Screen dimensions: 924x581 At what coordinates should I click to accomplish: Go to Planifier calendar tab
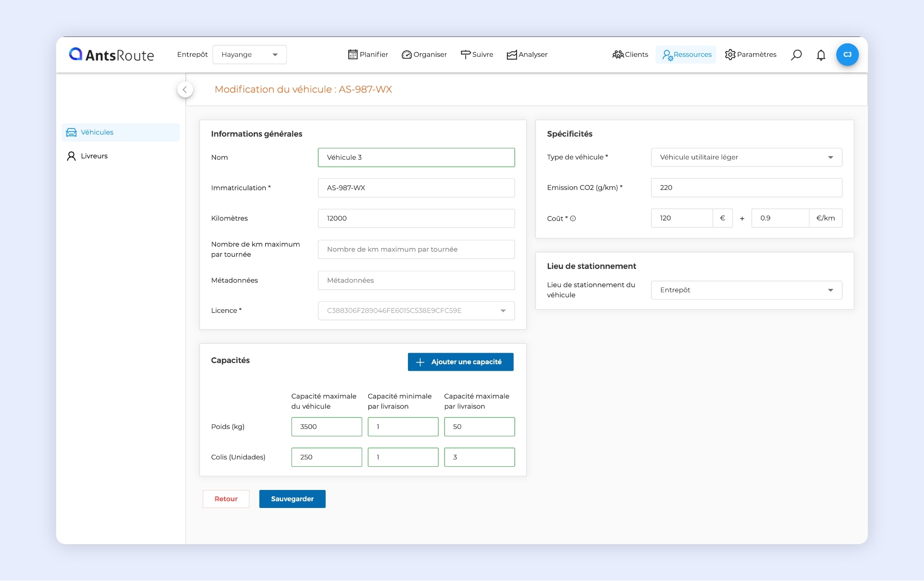[x=368, y=55]
